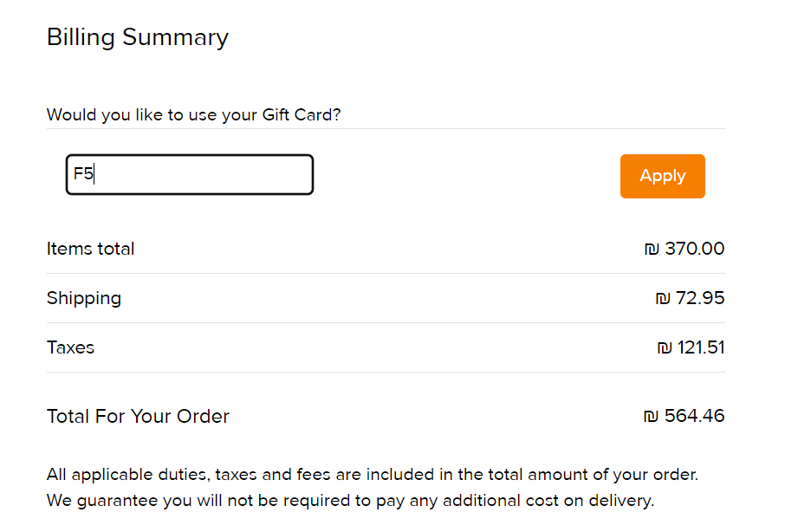This screenshot has width=798, height=532.
Task: Click the Billing Summary heading
Action: click(x=137, y=37)
